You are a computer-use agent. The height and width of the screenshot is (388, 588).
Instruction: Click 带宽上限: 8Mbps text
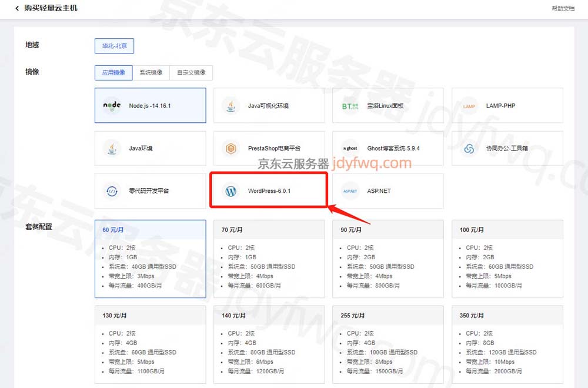tap(369, 362)
